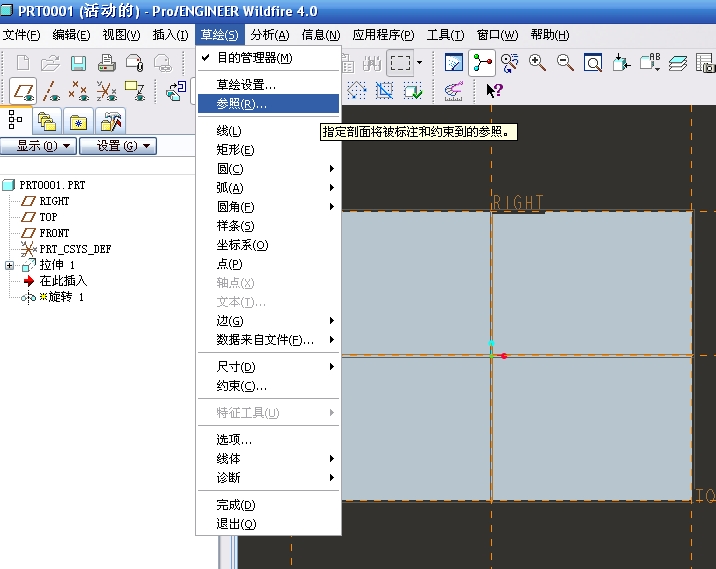Choose 完成(D) to finish the sketch
The image size is (716, 569).
click(268, 505)
